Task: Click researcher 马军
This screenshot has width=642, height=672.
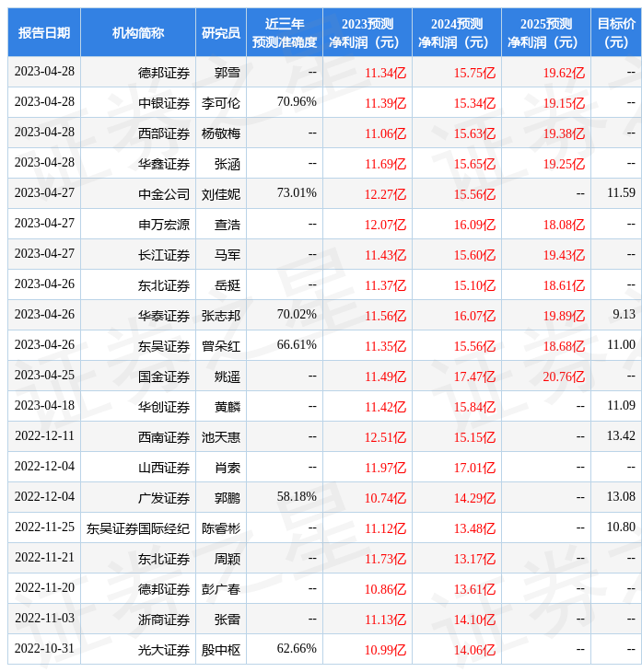Action: pyautogui.click(x=228, y=255)
